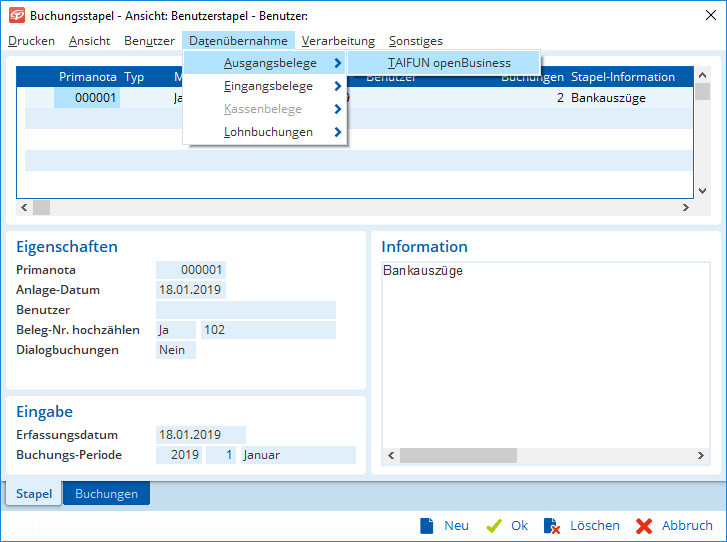Click the Primanota field in Eigenschaften
Screen dimensions: 727x542
[191, 270]
